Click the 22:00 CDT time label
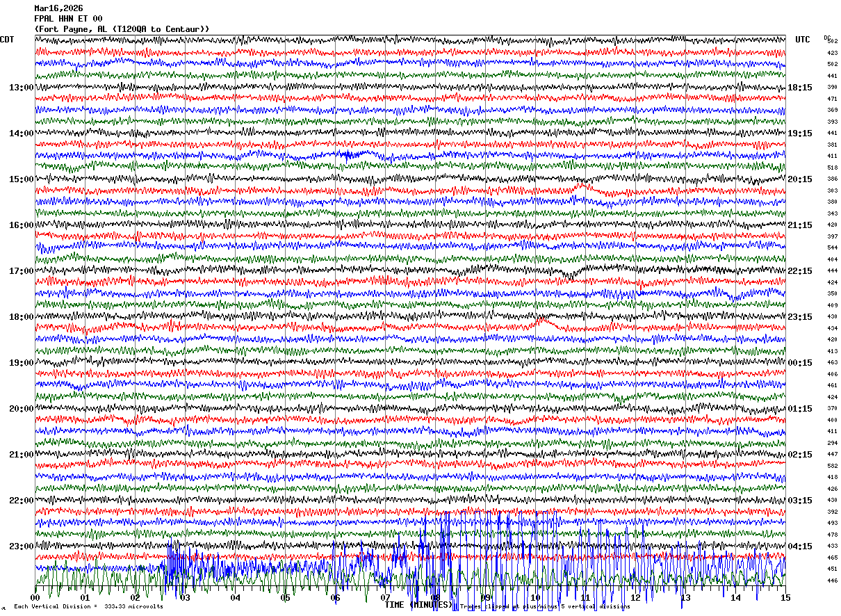This screenshot has width=841, height=616. (21, 501)
